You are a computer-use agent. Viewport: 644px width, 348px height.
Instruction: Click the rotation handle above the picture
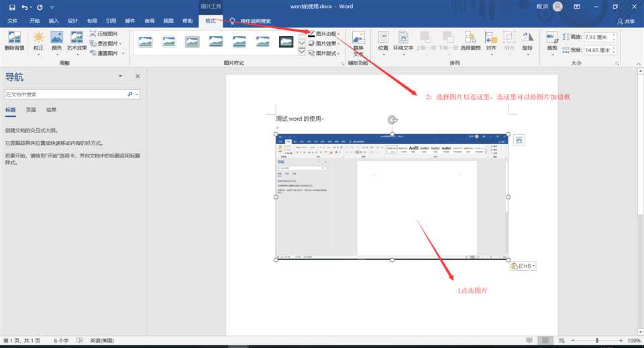tap(392, 120)
